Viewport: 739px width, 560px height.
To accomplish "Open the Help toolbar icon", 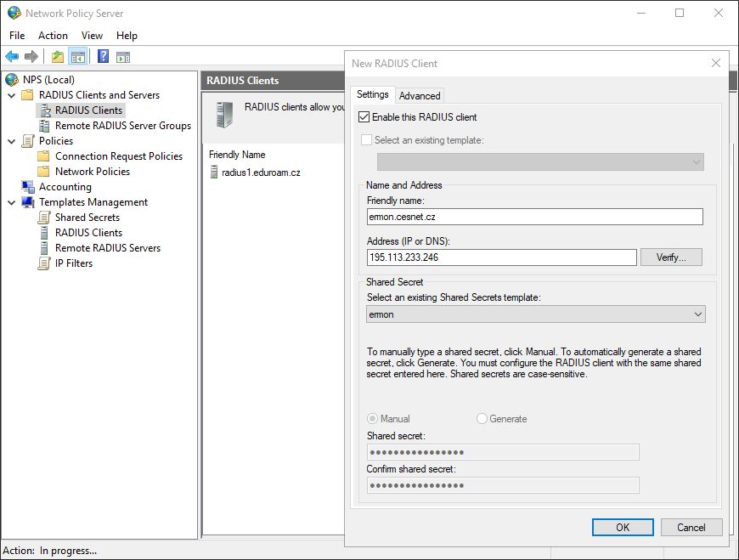I will coord(104,57).
